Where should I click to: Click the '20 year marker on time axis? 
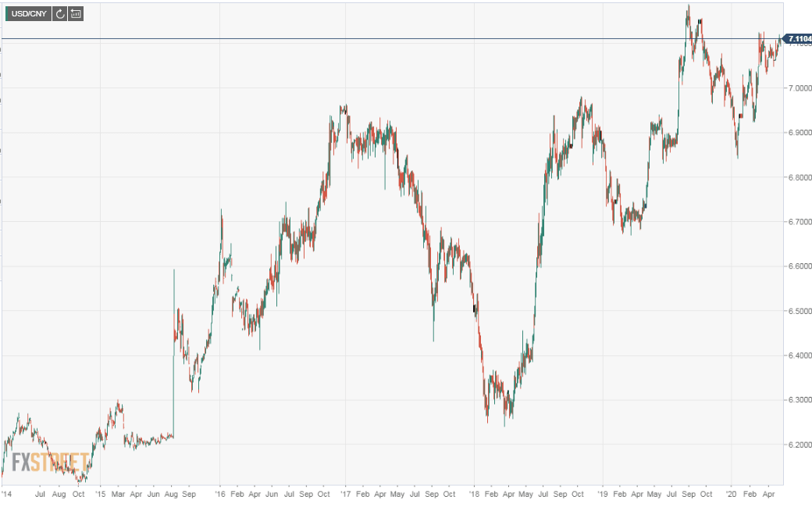coord(731,495)
